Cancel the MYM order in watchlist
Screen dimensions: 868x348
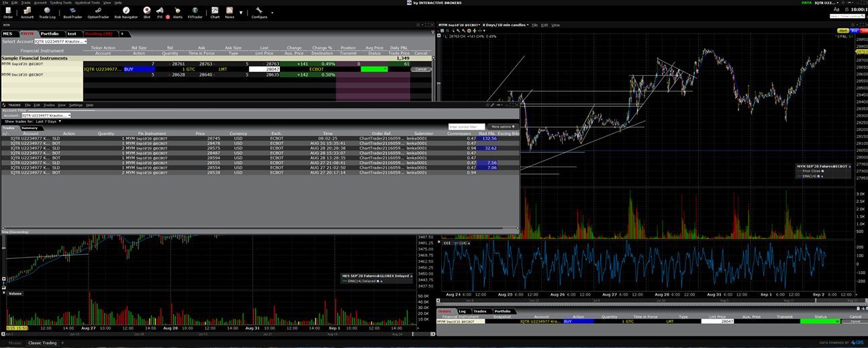(420, 69)
